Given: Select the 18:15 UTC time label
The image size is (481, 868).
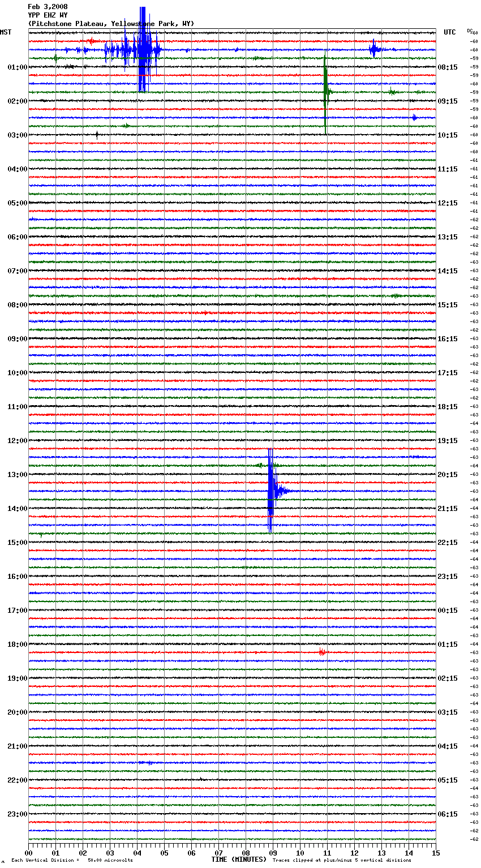Looking at the screenshot, I should (448, 407).
